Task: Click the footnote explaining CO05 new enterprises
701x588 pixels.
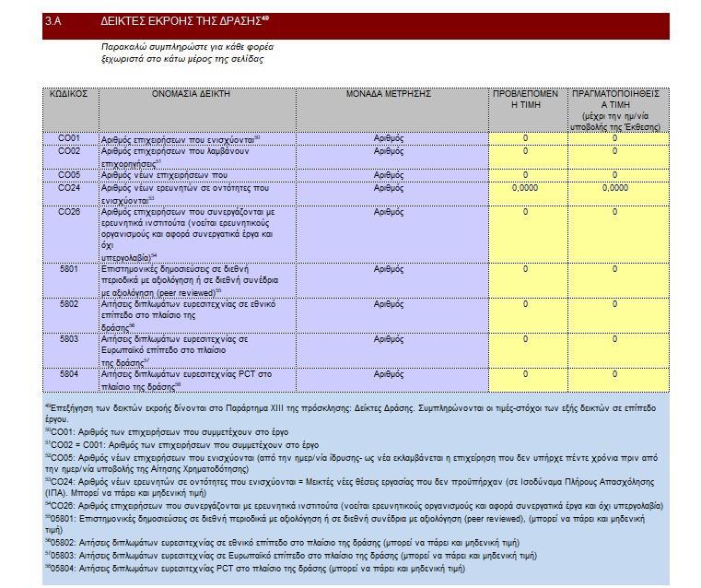Action: (351, 464)
